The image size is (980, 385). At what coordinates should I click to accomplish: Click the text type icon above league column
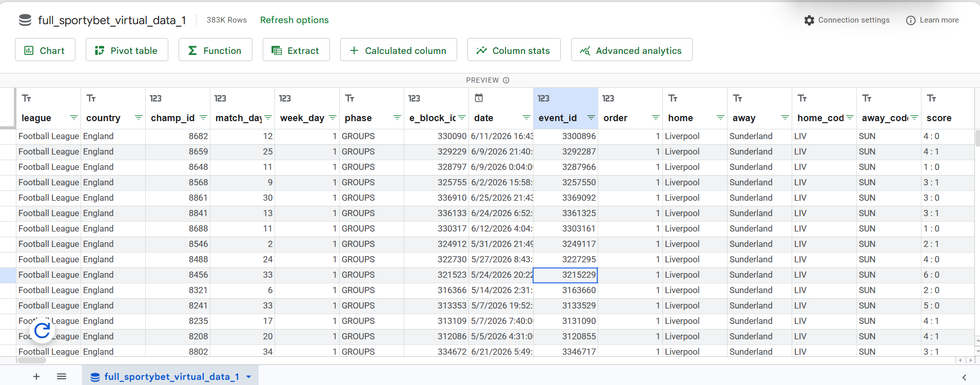(27, 98)
